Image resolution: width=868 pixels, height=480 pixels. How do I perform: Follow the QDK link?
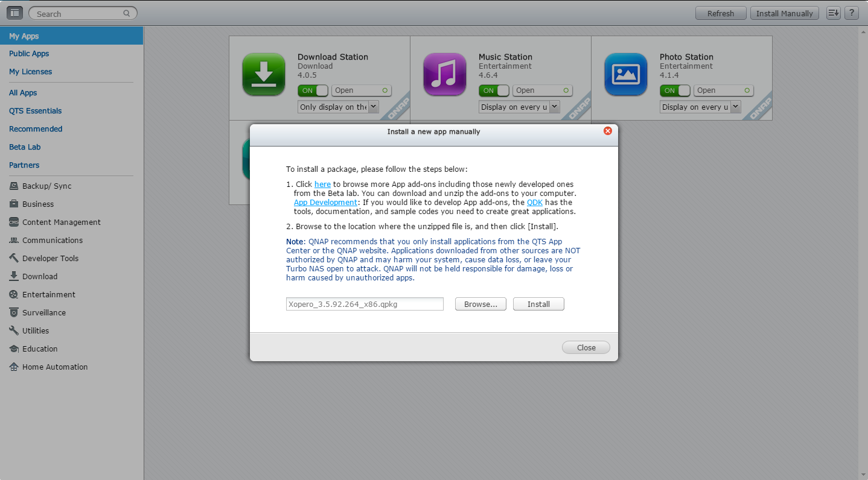[x=535, y=203]
